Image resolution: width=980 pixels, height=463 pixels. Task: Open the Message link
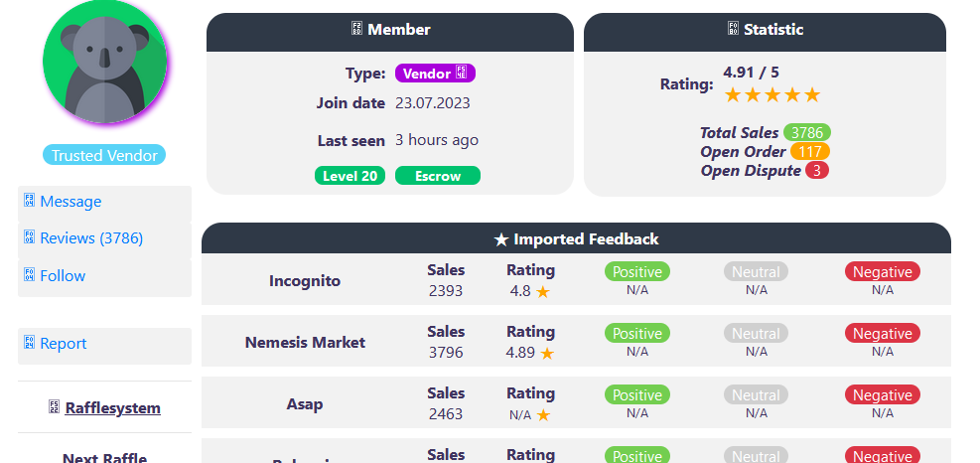pos(70,202)
